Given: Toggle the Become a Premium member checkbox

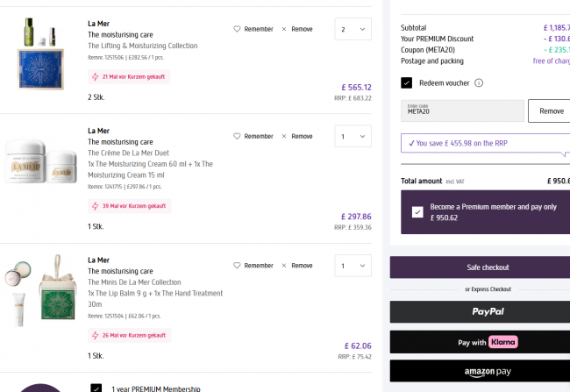Looking at the screenshot, I should click(417, 212).
